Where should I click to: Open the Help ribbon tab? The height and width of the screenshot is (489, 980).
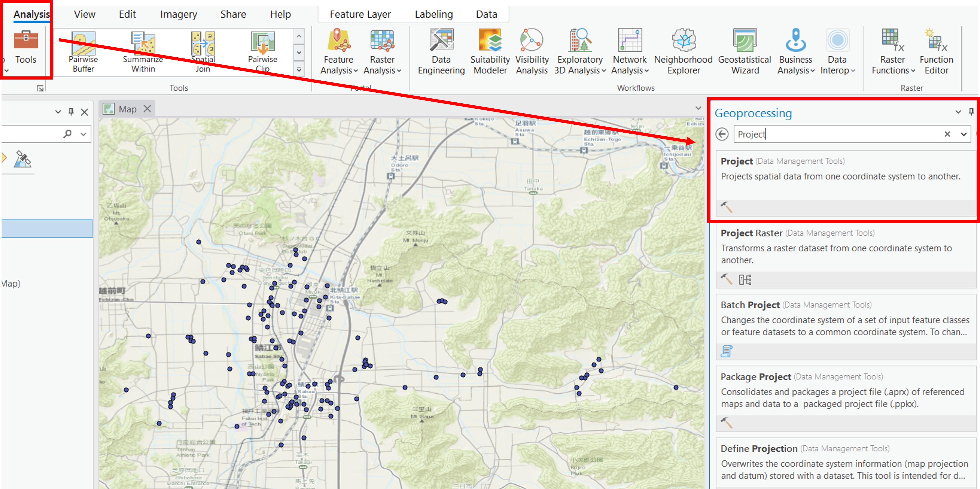[280, 14]
